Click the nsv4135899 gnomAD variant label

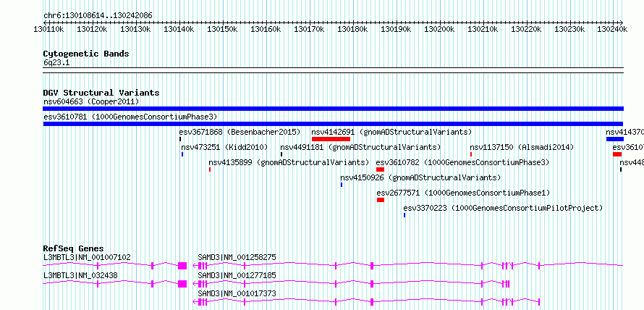pyautogui.click(x=289, y=162)
